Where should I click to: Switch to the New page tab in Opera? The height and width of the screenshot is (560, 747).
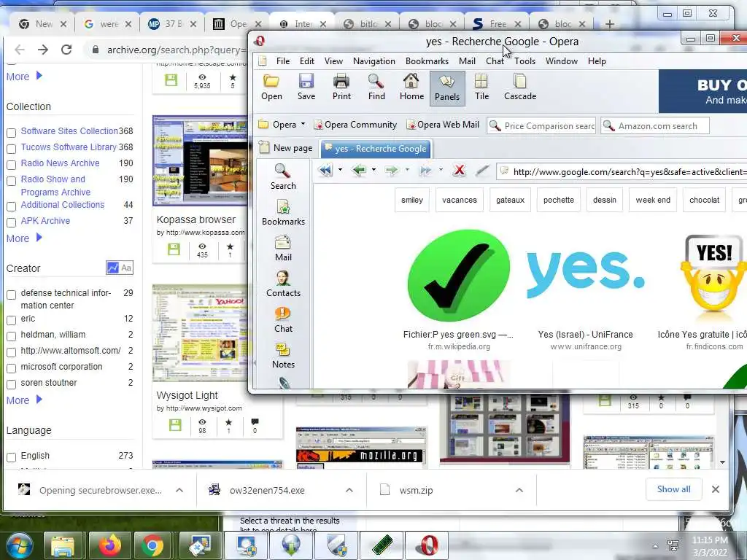pyautogui.click(x=286, y=148)
